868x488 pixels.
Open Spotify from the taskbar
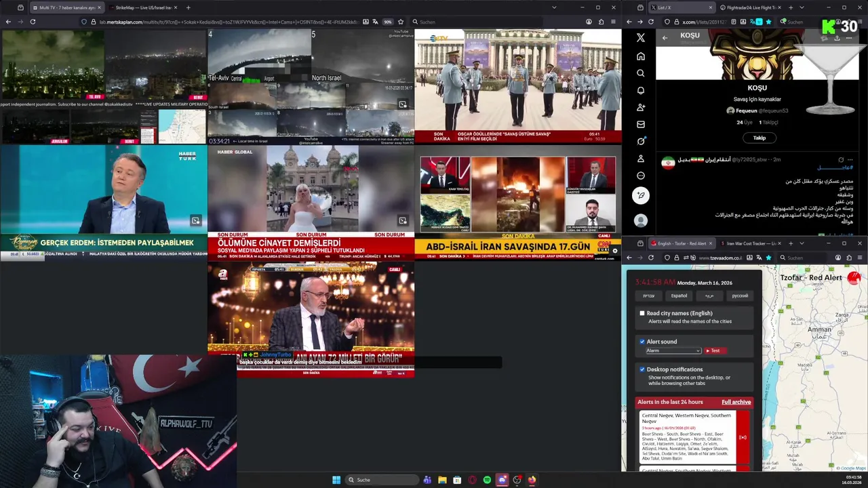(x=487, y=480)
